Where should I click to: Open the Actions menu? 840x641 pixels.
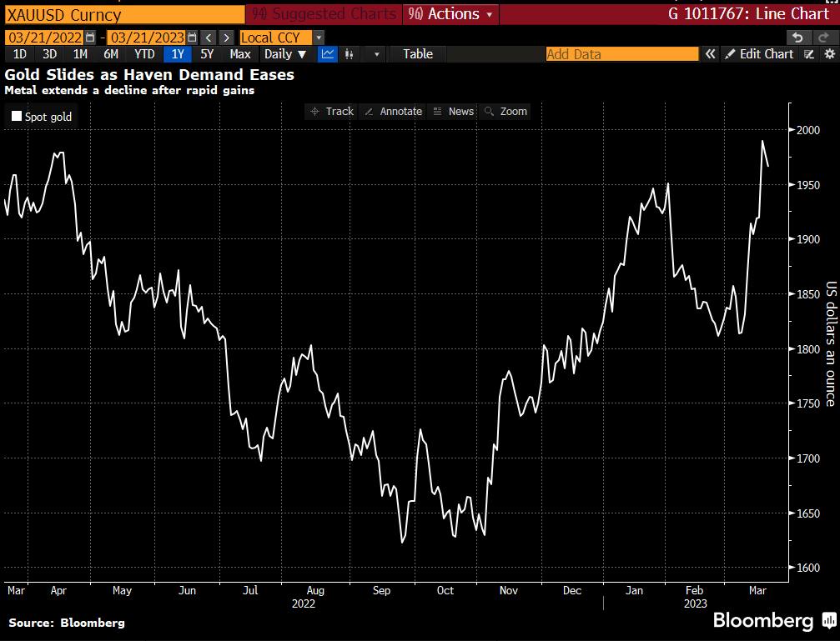[x=450, y=14]
